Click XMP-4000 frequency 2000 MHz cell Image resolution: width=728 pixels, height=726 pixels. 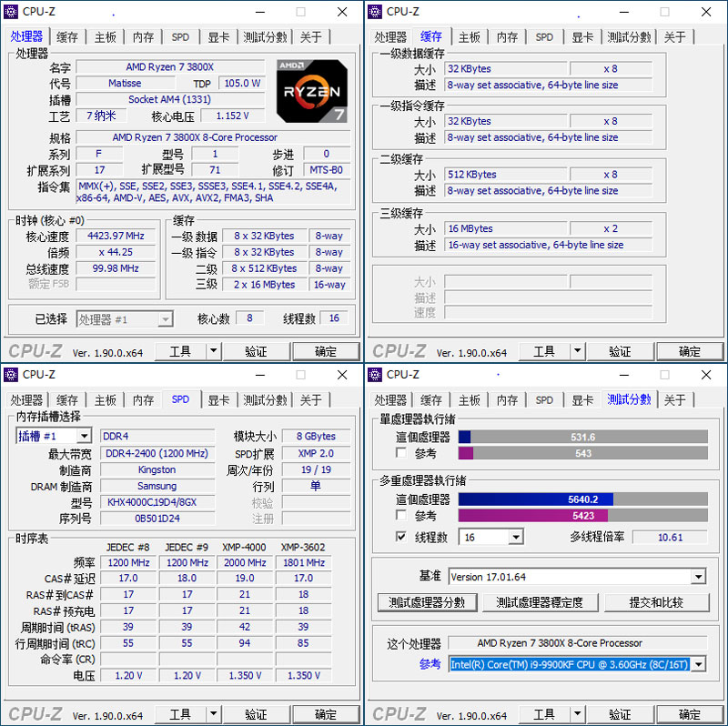coord(245,562)
